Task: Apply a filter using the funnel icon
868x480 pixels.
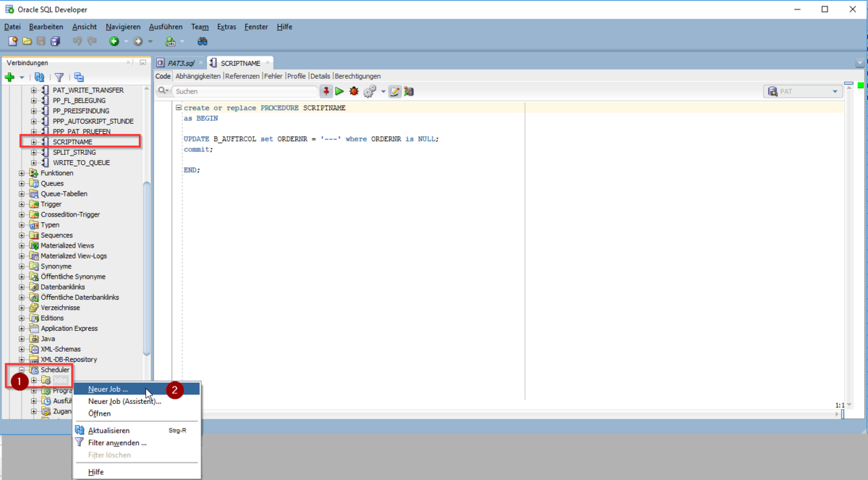Action: coord(58,77)
